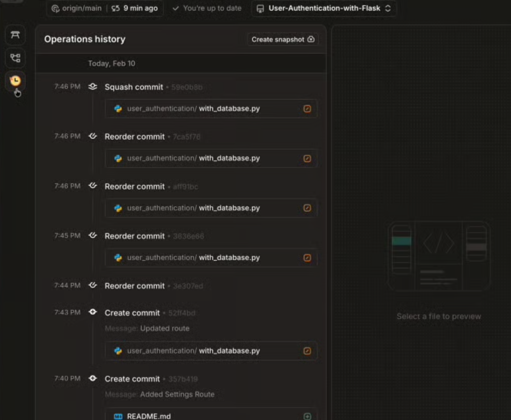Viewport: 511px width, 420px height.
Task: Click the Operations history panel title
Action: 84,39
